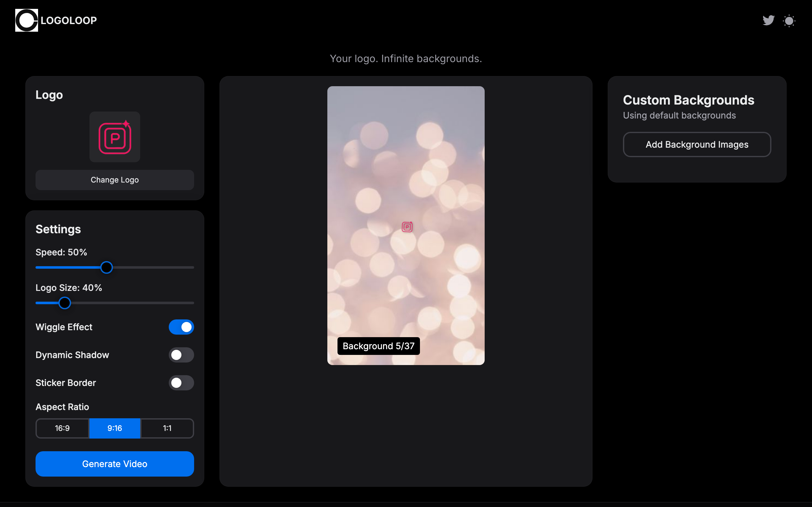Click the Speed slider handle

point(106,267)
